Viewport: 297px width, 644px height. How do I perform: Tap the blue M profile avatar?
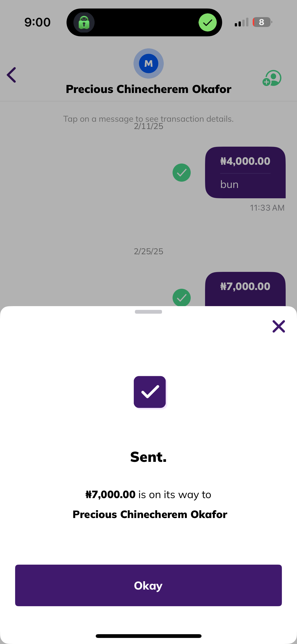[149, 63]
